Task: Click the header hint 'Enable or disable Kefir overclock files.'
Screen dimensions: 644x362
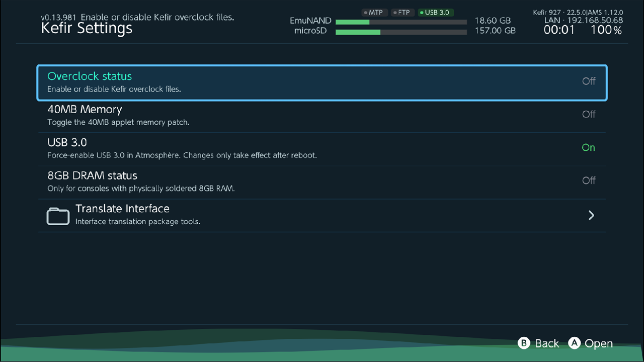Action: click(157, 17)
